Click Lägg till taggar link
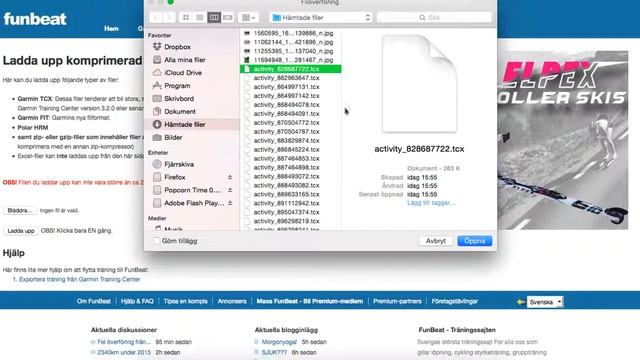 point(431,203)
